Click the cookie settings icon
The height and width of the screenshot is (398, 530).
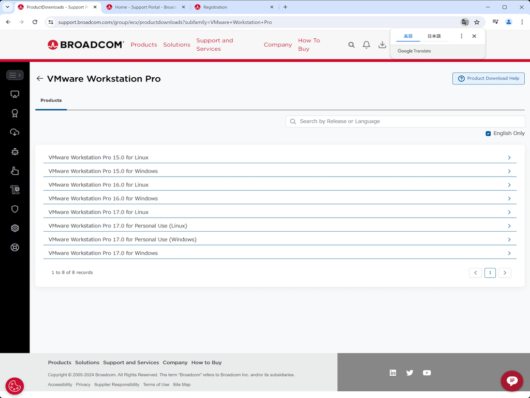pos(15,386)
